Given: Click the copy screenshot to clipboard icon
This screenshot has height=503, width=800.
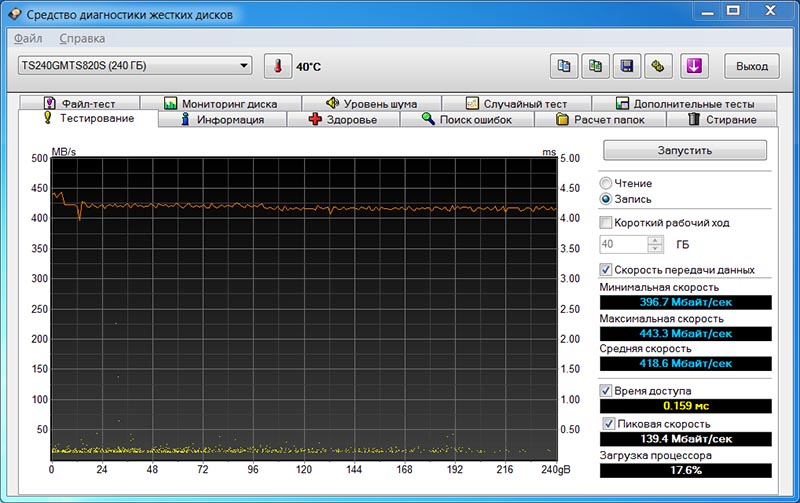Looking at the screenshot, I should [595, 66].
